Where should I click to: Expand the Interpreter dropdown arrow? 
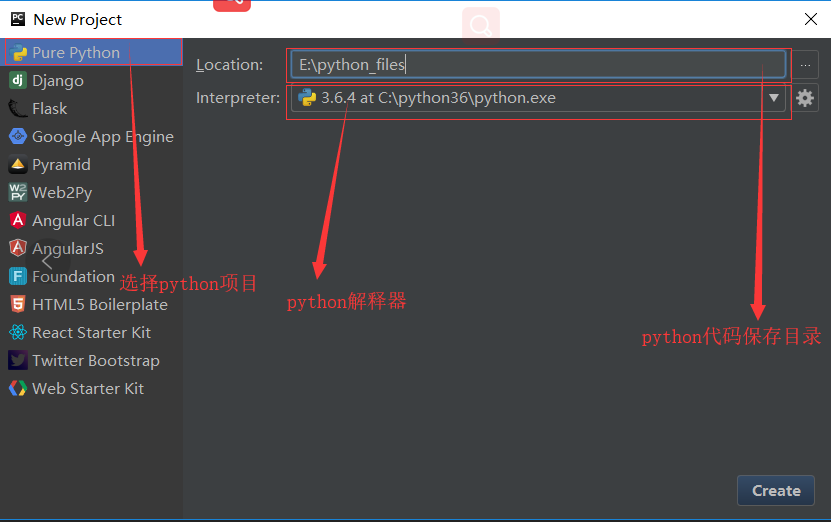pyautogui.click(x=774, y=98)
